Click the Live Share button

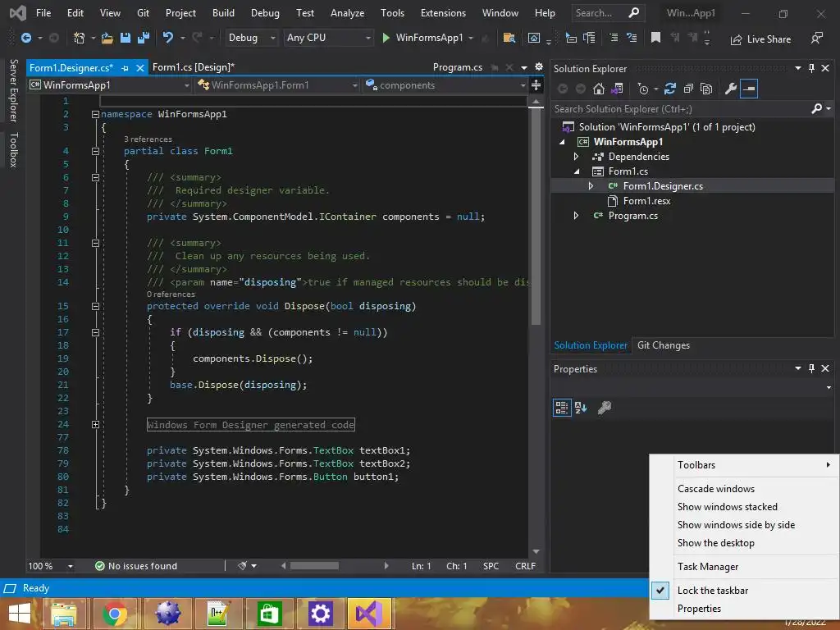(x=760, y=39)
